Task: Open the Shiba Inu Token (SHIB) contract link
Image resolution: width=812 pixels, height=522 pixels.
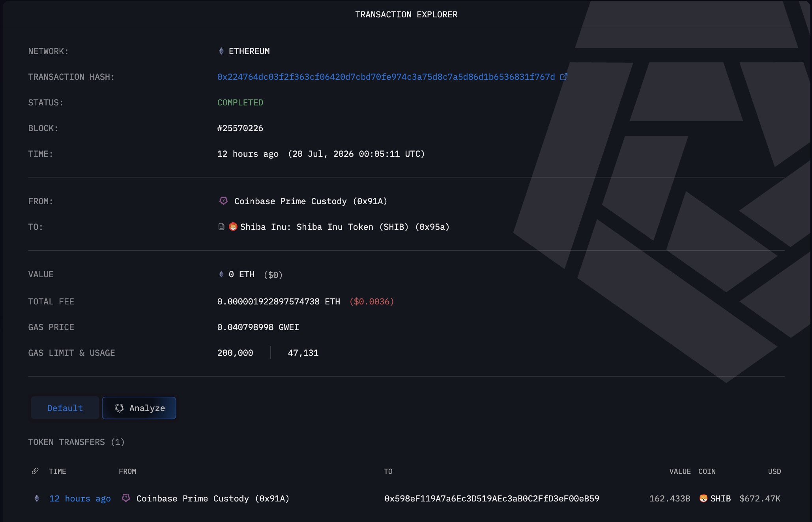Action: tap(345, 227)
